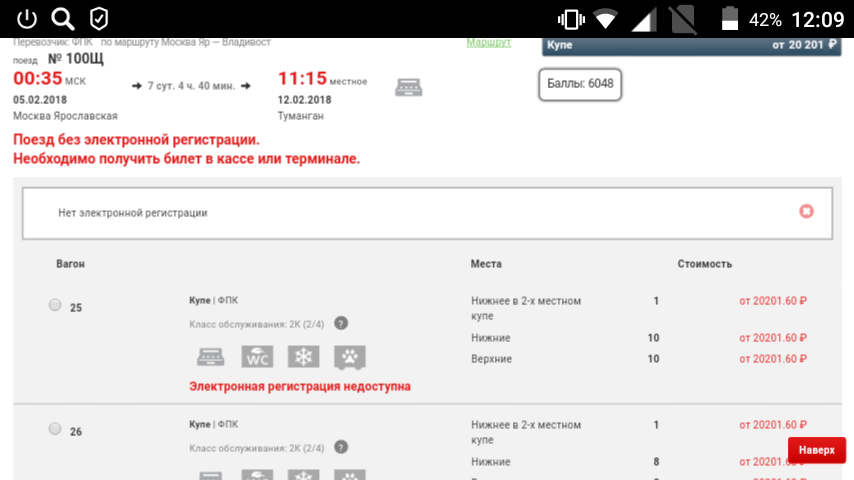Click the WC toilet icon for wagon 25

pyautogui.click(x=257, y=357)
